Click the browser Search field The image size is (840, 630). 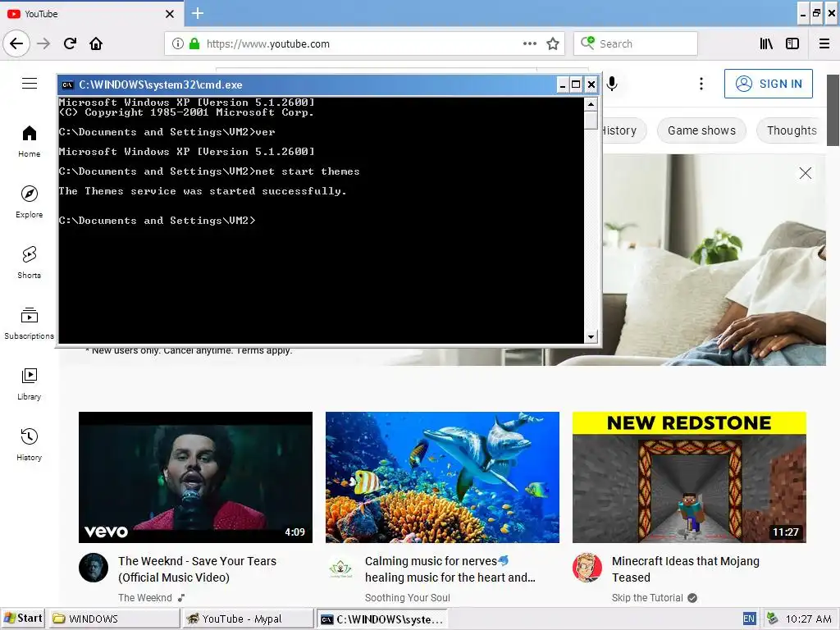(x=636, y=43)
